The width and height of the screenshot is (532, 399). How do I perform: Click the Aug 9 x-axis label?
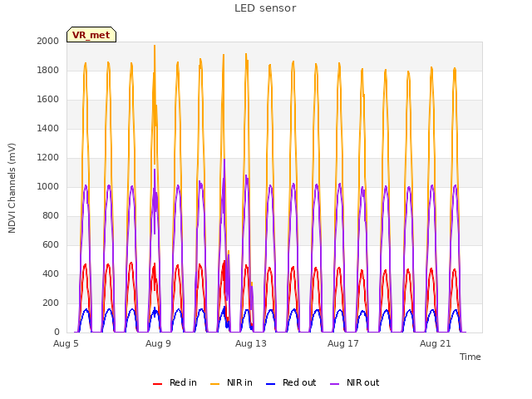tap(158, 343)
